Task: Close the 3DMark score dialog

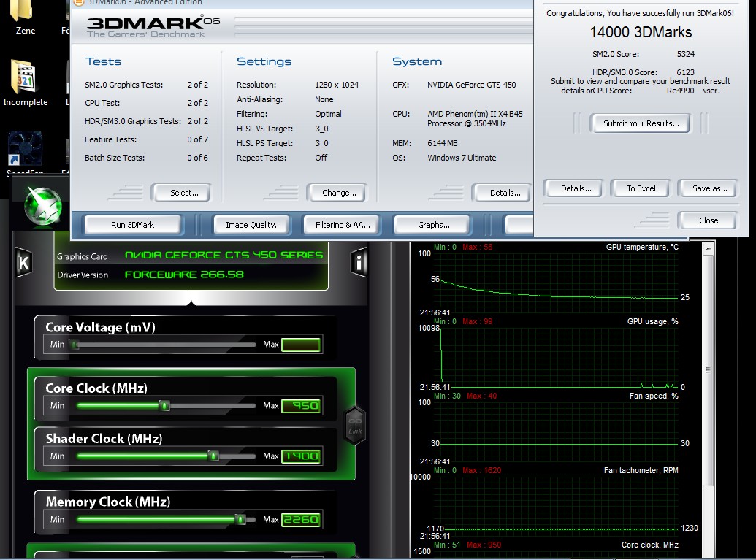Action: point(708,220)
